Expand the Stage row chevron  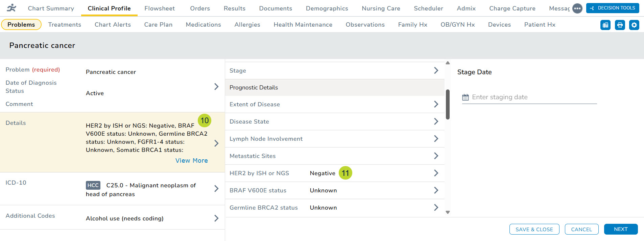click(436, 71)
